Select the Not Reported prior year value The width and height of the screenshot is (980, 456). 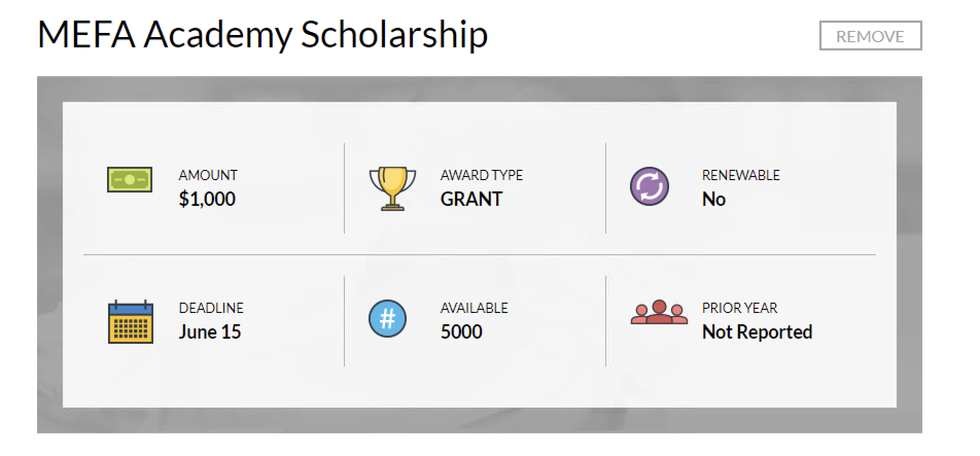(x=757, y=331)
